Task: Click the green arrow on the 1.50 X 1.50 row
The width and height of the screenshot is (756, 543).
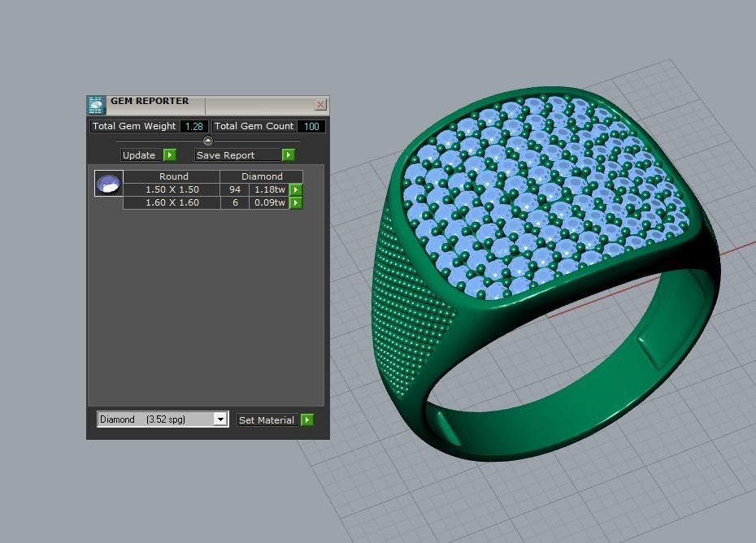Action: pos(296,189)
